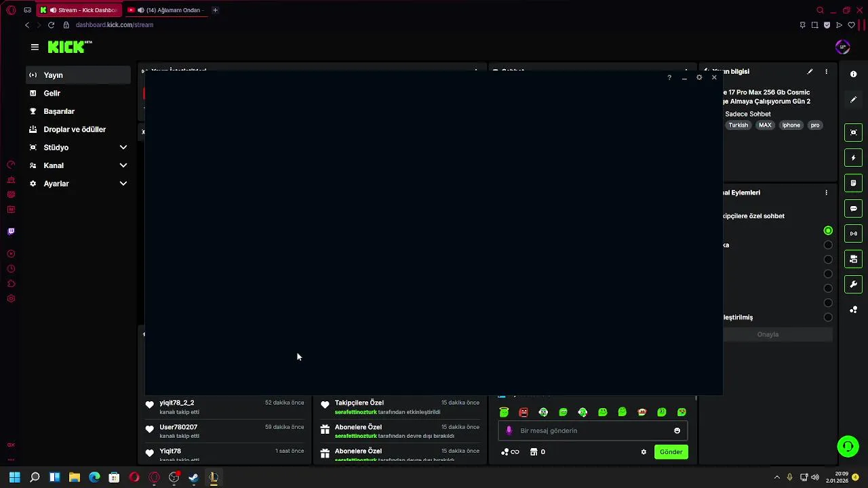Open the emoji picker in the message box
The width and height of the screenshot is (868, 488).
(x=677, y=430)
